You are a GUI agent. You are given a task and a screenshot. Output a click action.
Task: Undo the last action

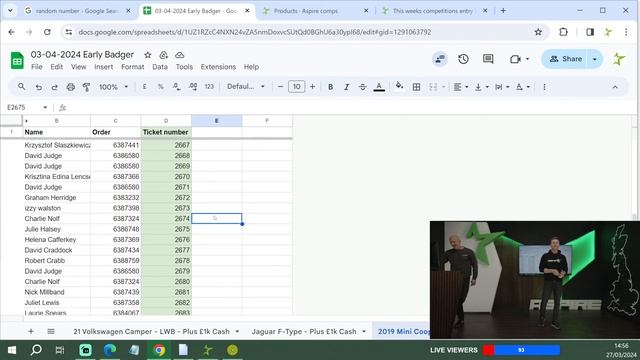pos(38,87)
